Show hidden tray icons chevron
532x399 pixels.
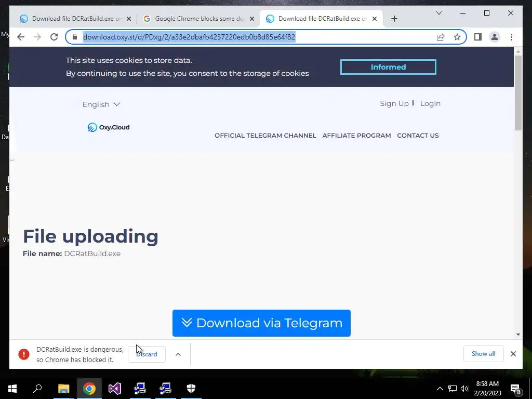point(440,389)
